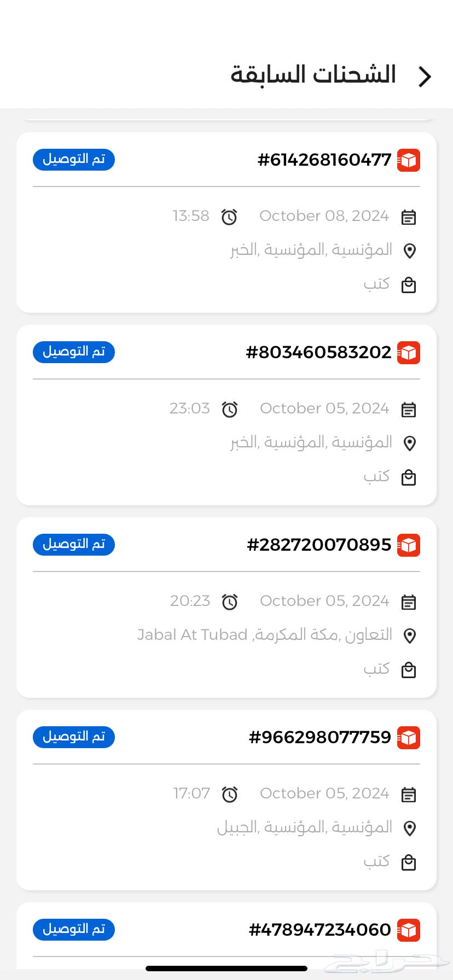Click the package icon for shipment #478947234060

tap(408, 929)
